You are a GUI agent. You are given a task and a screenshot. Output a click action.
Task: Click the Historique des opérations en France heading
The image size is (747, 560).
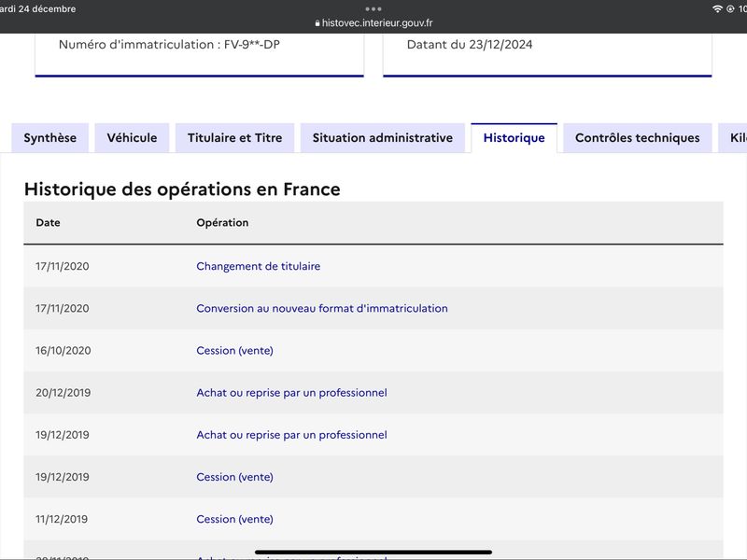point(182,189)
